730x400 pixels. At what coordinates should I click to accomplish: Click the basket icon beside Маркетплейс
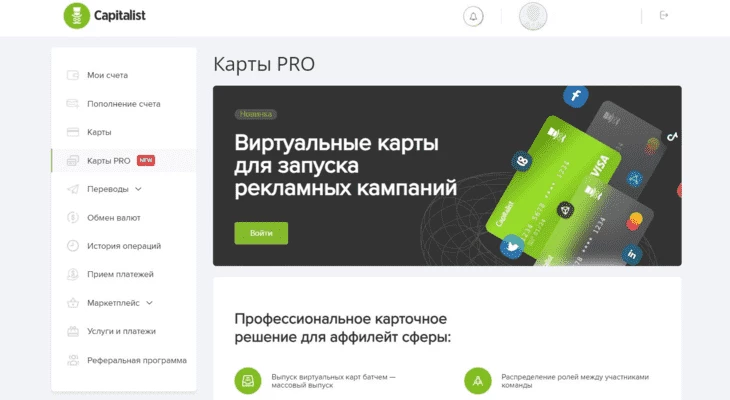pyautogui.click(x=73, y=303)
